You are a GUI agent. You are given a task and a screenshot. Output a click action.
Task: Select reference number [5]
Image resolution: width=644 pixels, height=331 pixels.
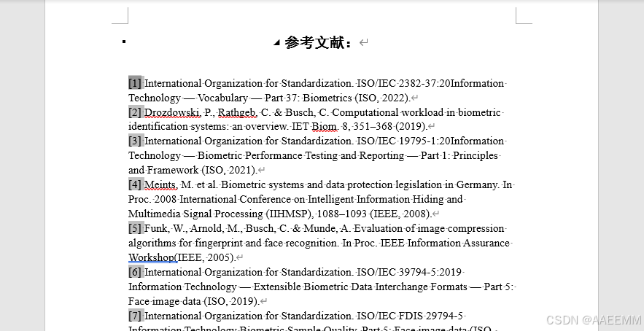(x=135, y=228)
